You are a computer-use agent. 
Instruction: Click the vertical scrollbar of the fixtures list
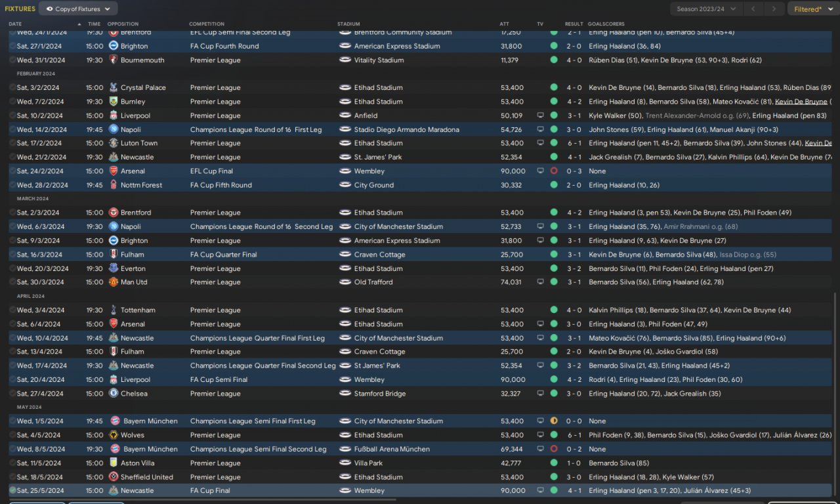click(x=836, y=394)
